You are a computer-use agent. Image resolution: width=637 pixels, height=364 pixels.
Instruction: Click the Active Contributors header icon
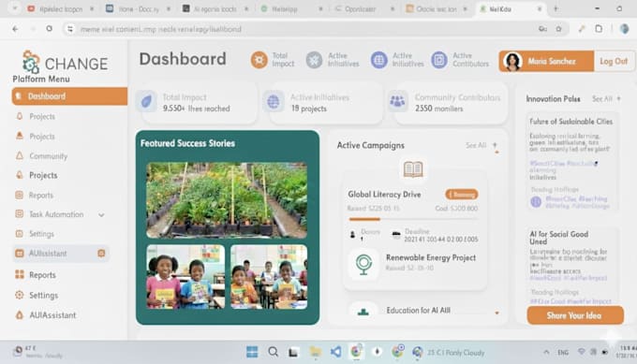point(439,60)
